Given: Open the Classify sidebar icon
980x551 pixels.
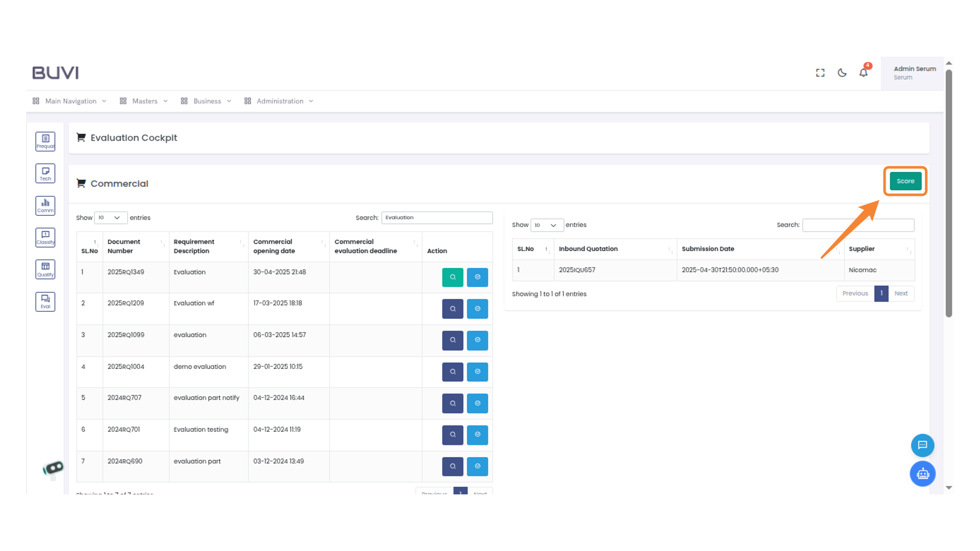Looking at the screenshot, I should (45, 237).
